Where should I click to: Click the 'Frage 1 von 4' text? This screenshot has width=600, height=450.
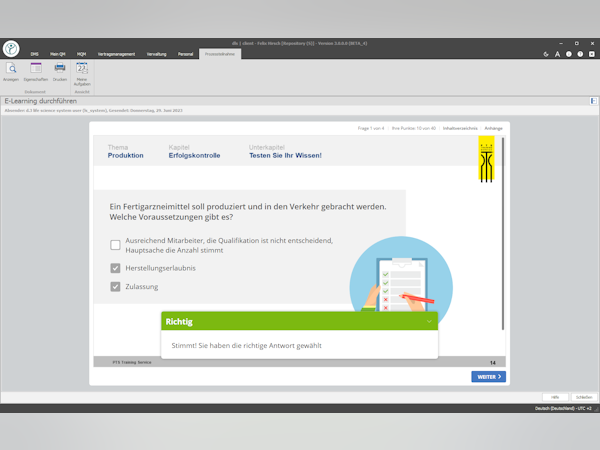click(371, 129)
